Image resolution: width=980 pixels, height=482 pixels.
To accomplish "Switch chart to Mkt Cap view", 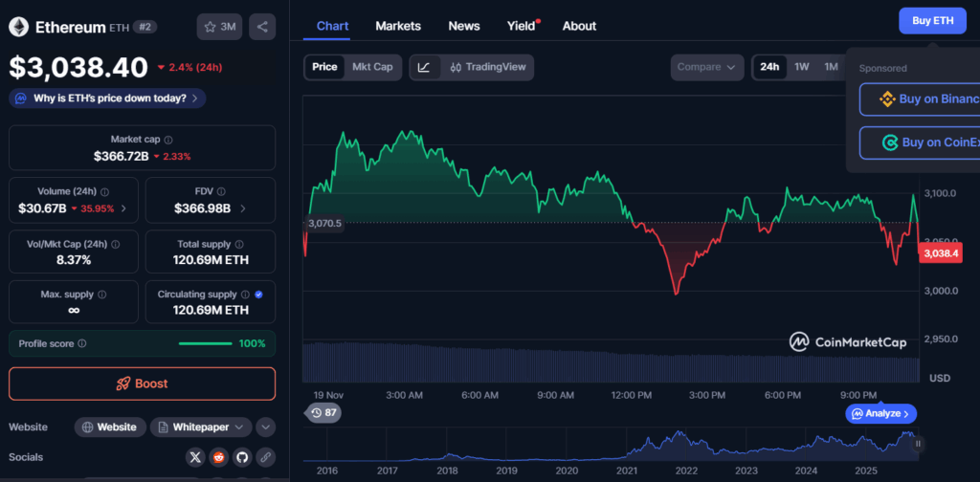I will coord(372,67).
